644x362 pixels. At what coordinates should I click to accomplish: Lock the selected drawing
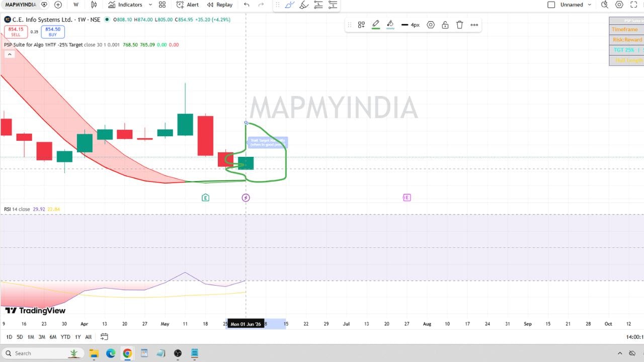click(x=445, y=25)
